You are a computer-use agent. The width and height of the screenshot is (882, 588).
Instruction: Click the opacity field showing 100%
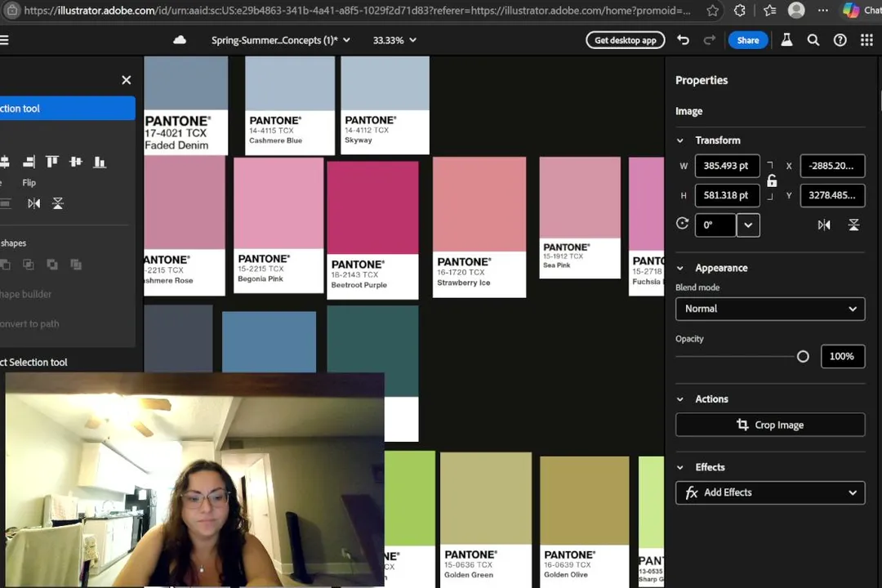point(843,356)
